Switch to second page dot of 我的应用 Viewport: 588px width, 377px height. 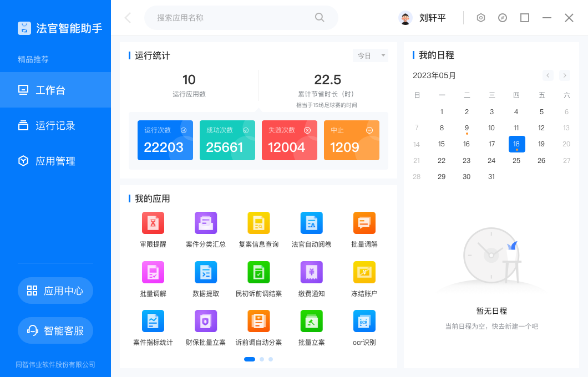262,359
